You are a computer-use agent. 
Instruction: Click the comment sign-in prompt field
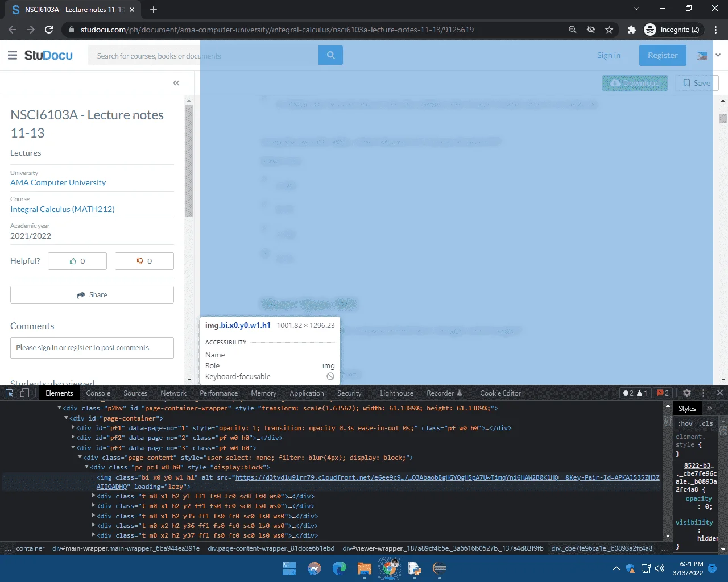pyautogui.click(x=92, y=348)
